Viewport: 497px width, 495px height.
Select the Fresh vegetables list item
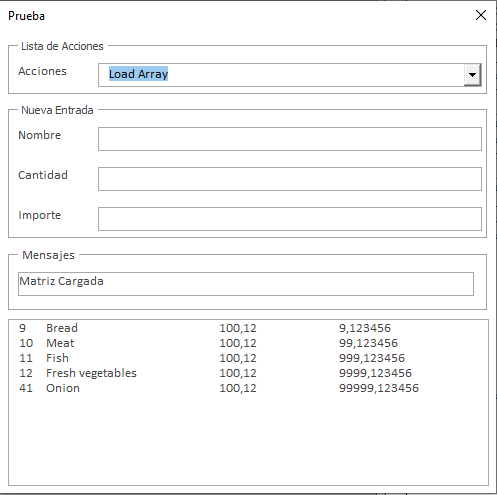click(x=248, y=373)
